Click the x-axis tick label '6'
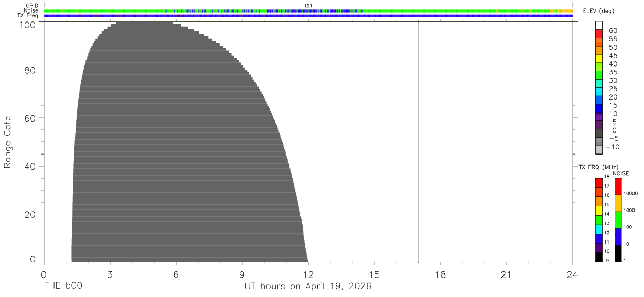This screenshot has width=644, height=297. [176, 274]
